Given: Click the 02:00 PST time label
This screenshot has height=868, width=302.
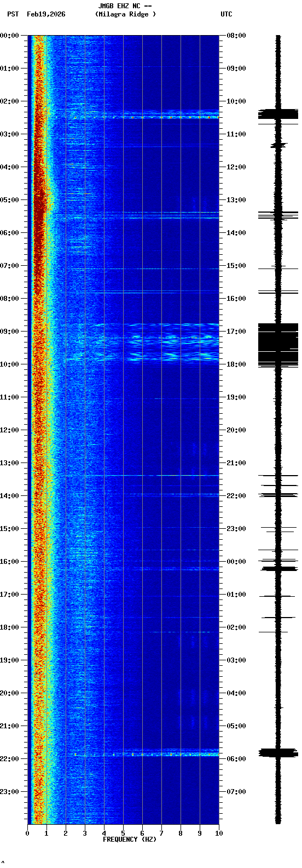Looking at the screenshot, I should click(10, 101).
